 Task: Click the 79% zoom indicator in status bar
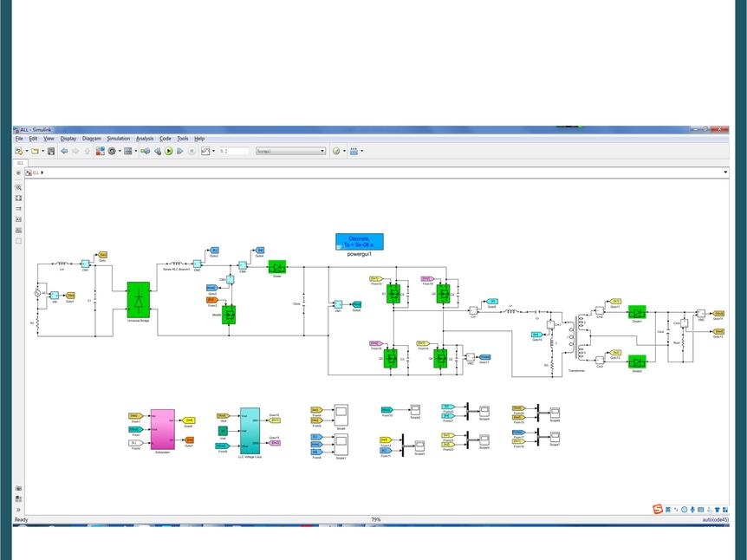coord(374,518)
